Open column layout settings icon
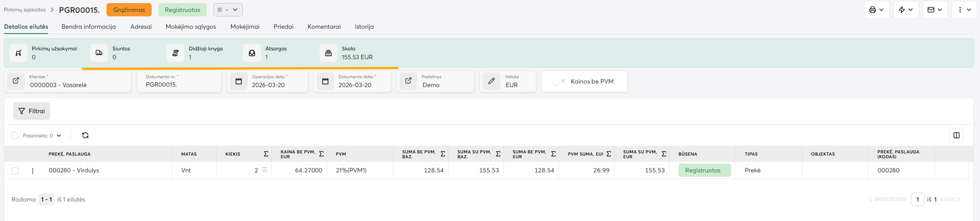Image resolution: width=980 pixels, height=221 pixels. pyautogui.click(x=956, y=135)
